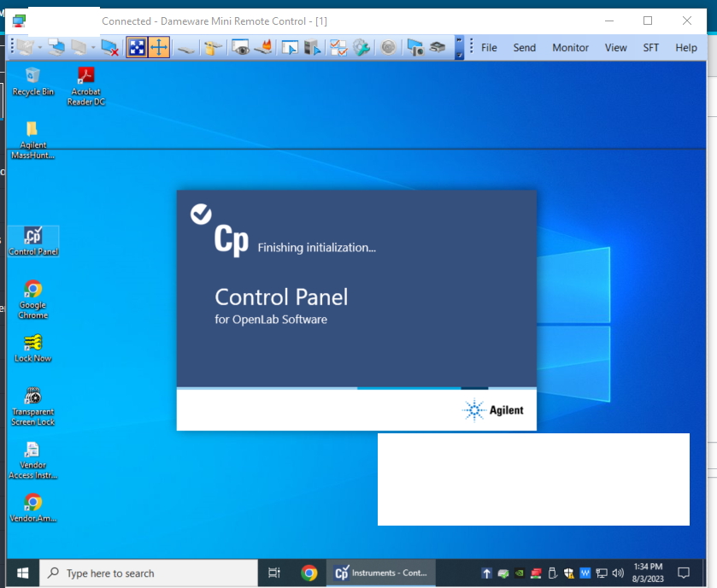Open the Send menu
717x588 pixels.
[x=524, y=48]
